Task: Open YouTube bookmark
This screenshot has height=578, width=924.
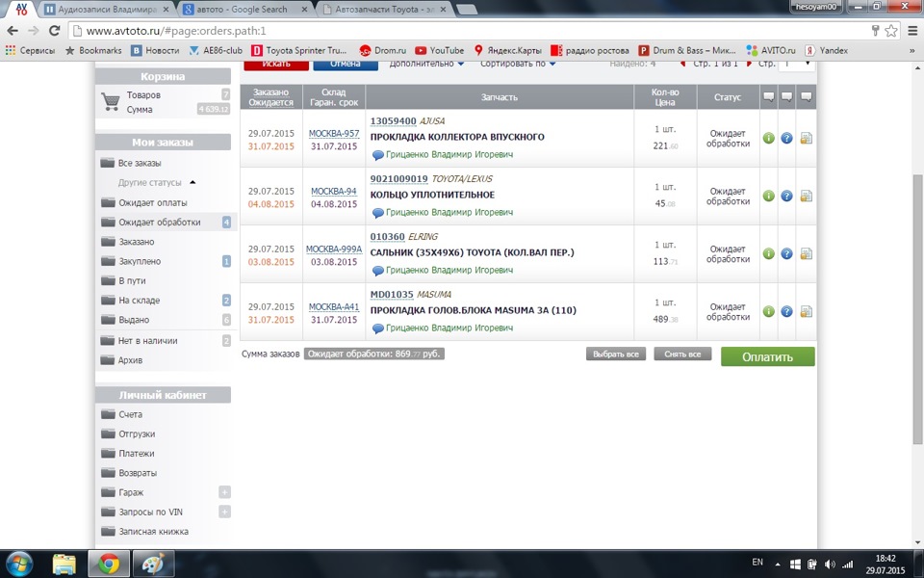Action: pos(440,51)
